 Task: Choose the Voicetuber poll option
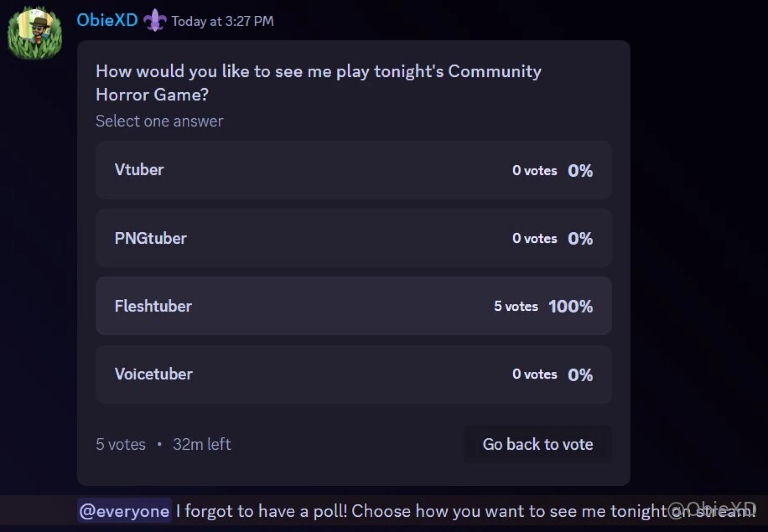click(353, 374)
